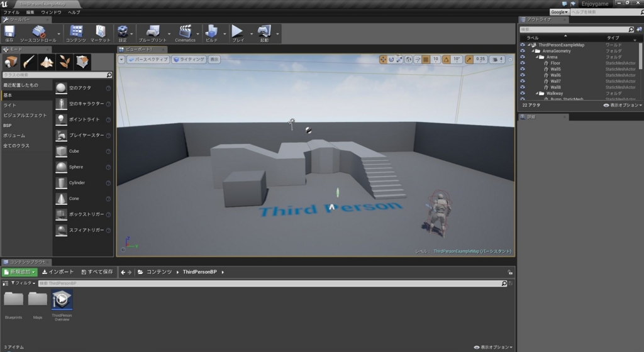Toggle visibility eye for Wall6

pos(523,75)
